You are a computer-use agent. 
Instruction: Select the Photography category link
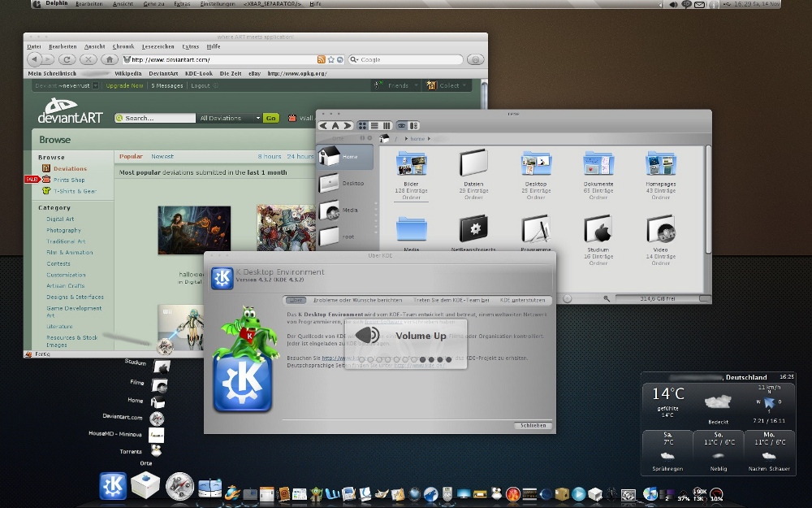[x=63, y=230]
